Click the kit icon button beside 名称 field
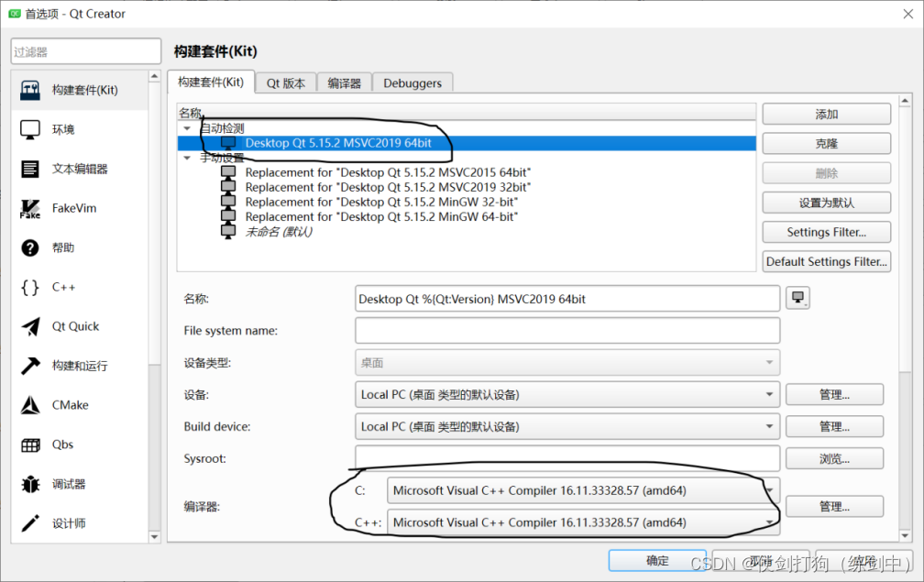924x582 pixels. click(x=797, y=298)
